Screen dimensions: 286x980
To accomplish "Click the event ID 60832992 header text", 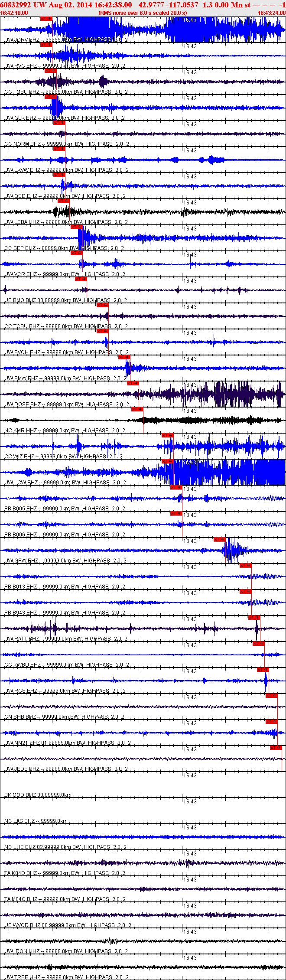I will [x=15, y=5].
